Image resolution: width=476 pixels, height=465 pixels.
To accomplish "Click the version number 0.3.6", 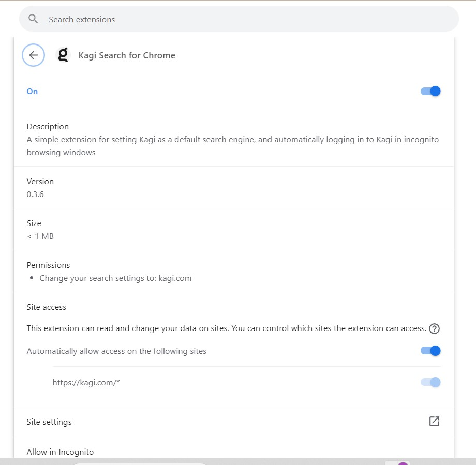I will coord(35,194).
